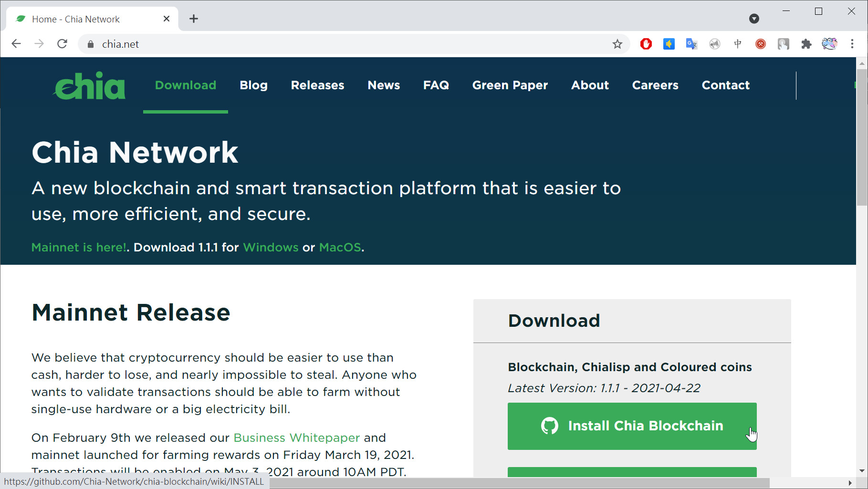Open the Chrome profile avatar menu
Viewport: 868px width, 489px height.
[x=829, y=44]
